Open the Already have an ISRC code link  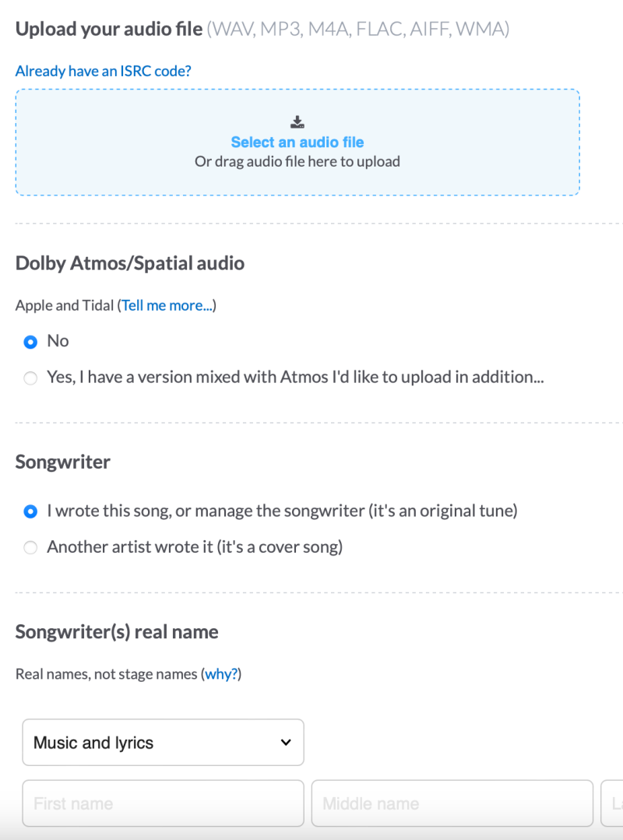103,71
